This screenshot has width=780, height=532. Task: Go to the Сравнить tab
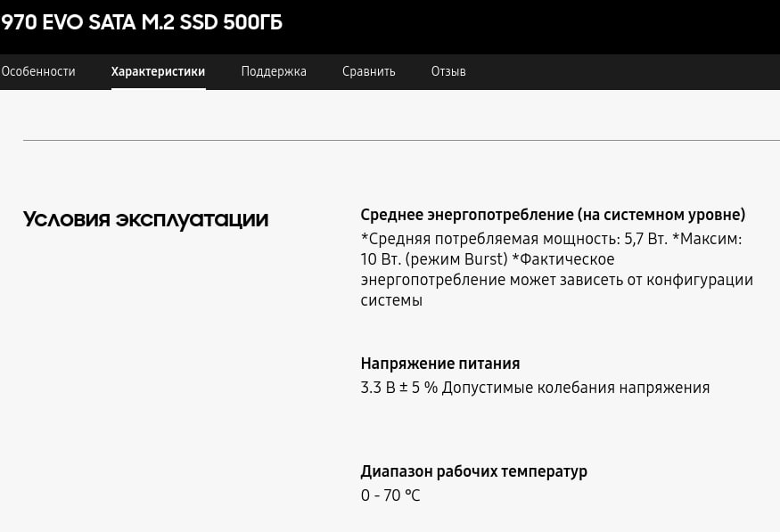click(369, 71)
